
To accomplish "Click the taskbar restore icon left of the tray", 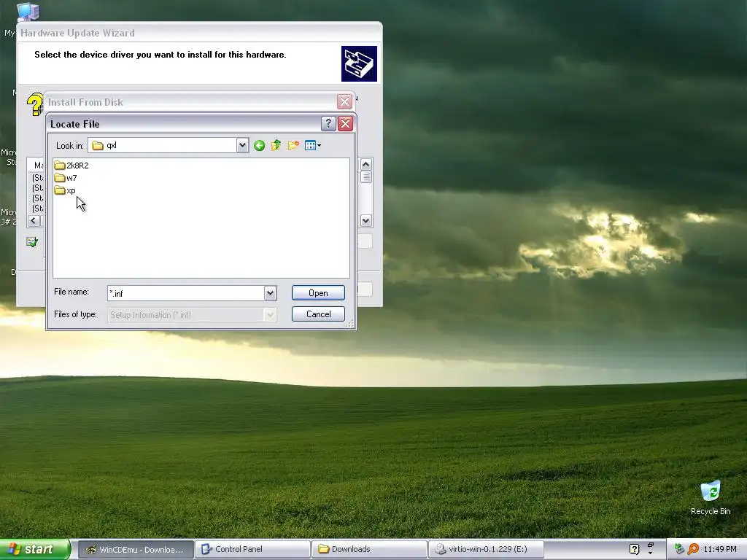I will click(650, 545).
